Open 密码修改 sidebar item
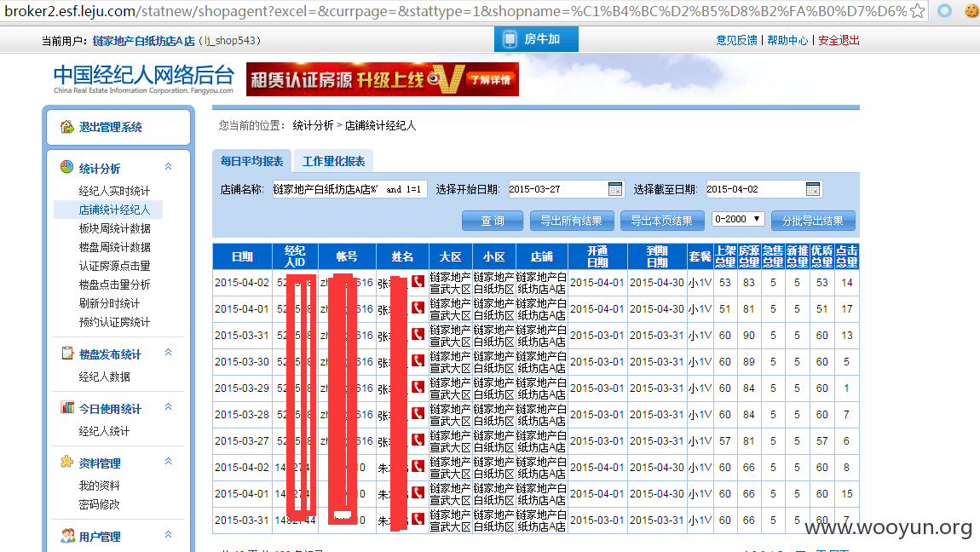 point(100,504)
